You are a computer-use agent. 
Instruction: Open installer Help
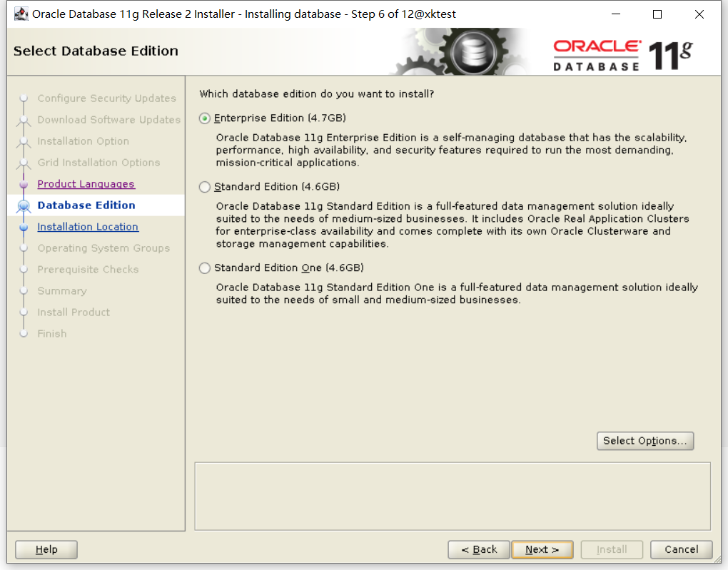(46, 549)
